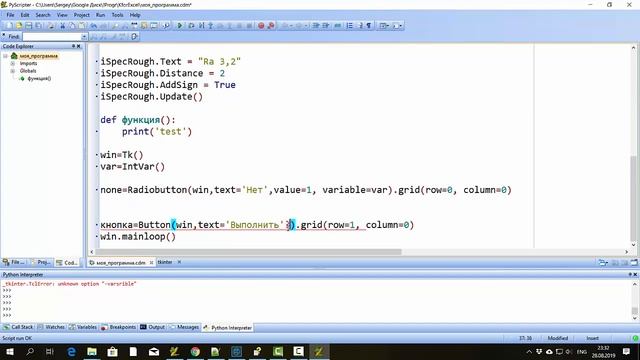This screenshot has height=360, width=640.
Task: Open the Breakpoints tab
Action: pos(118,327)
